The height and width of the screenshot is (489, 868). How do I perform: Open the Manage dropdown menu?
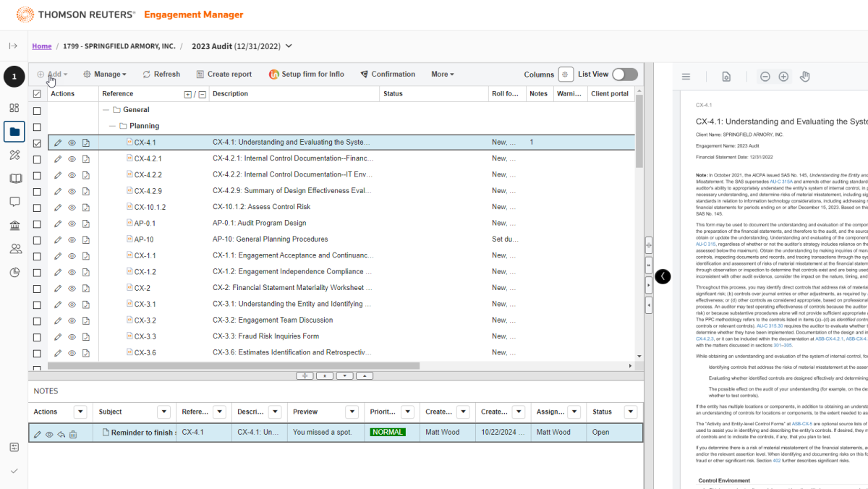click(x=105, y=75)
